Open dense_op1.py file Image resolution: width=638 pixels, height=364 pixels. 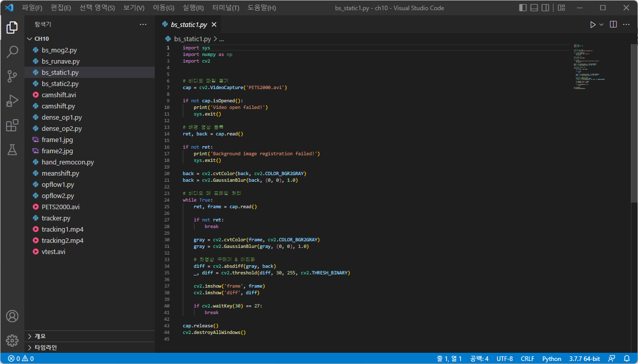coord(90,117)
